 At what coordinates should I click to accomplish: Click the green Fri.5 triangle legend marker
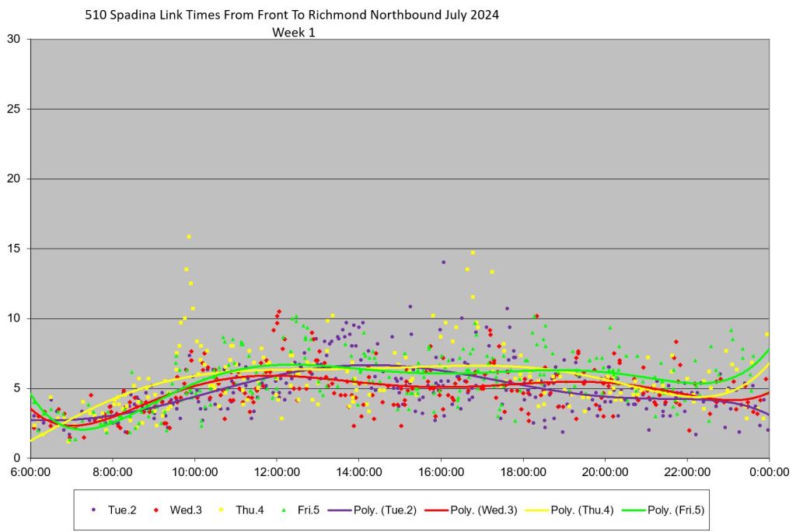(282, 509)
